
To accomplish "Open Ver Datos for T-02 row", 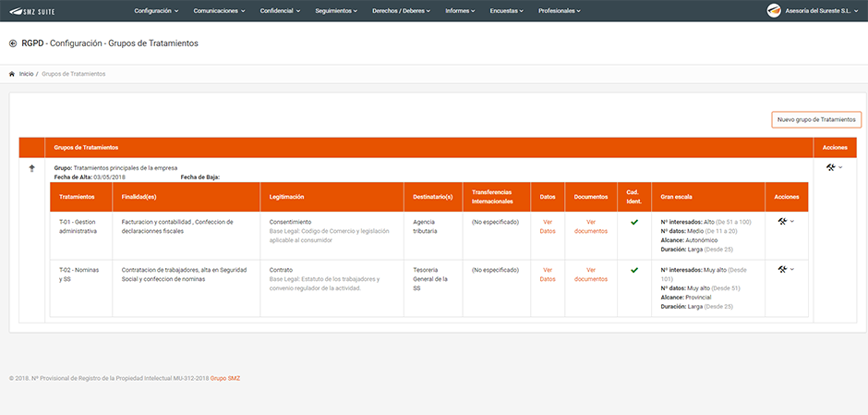I will pos(548,275).
